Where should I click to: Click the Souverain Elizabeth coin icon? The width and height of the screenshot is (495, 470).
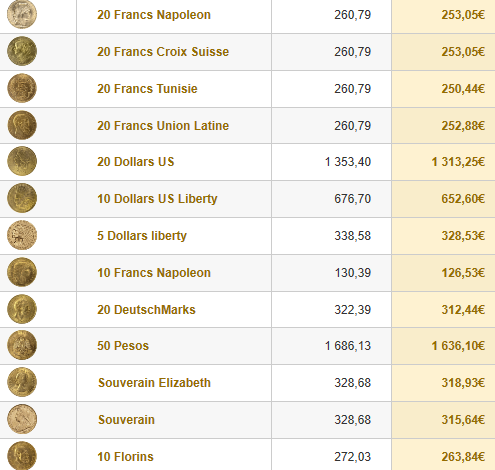click(x=22, y=382)
